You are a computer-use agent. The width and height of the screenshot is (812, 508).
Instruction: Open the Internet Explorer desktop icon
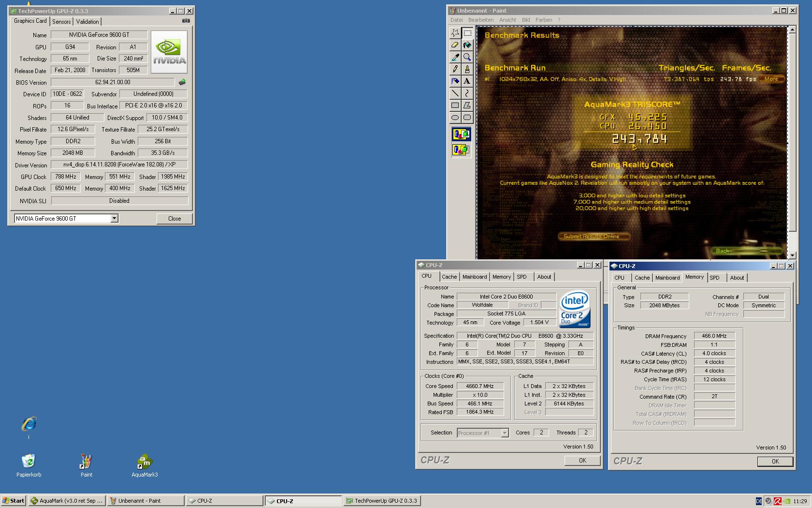[x=29, y=424]
